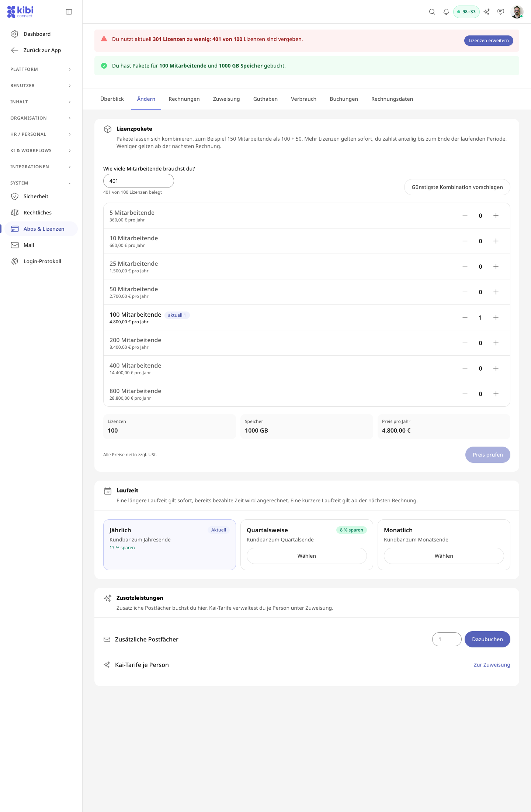Choose the Quartalsweise term with Wählen
531x812 pixels.
click(307, 556)
